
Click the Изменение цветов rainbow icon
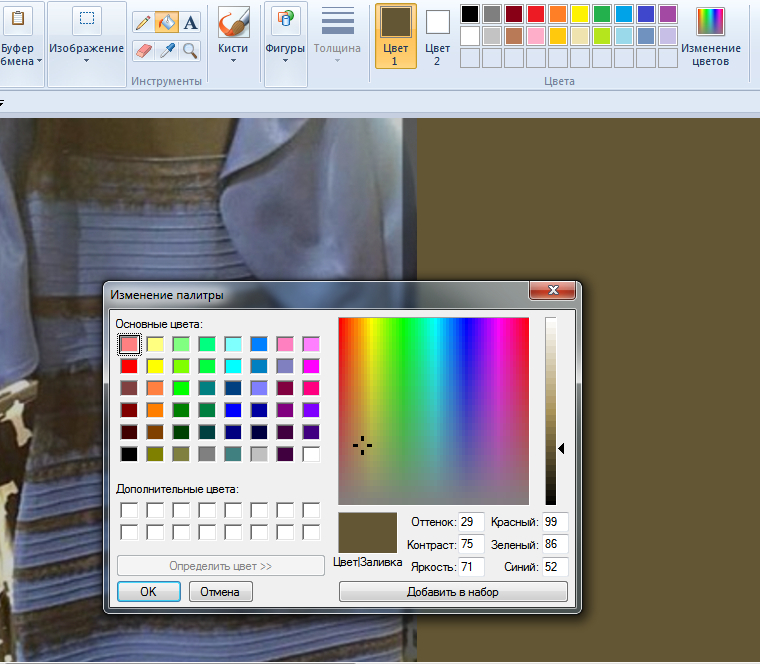[711, 21]
